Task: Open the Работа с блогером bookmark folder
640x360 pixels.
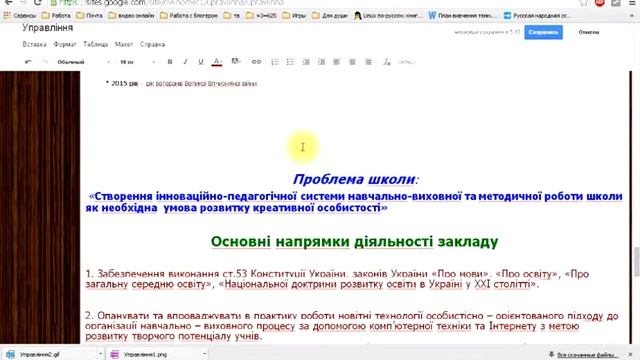Action: coord(189,16)
